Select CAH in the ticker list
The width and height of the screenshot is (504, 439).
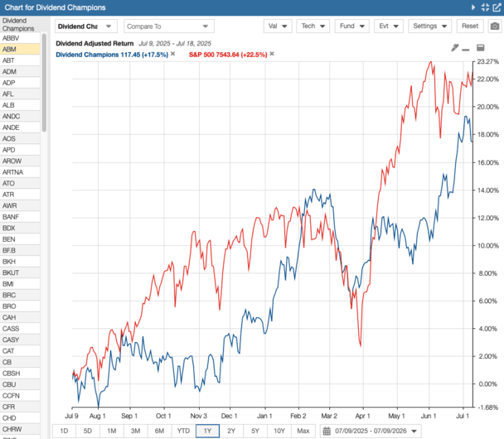click(x=20, y=317)
